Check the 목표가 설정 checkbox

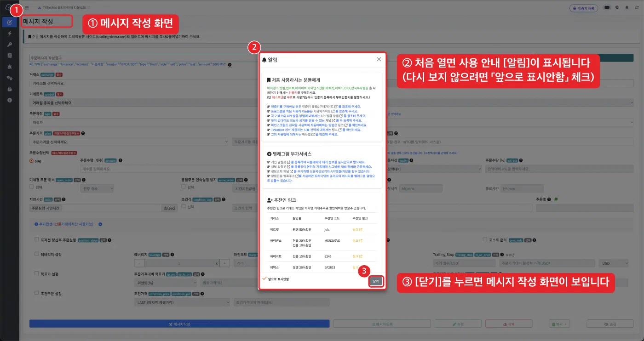[x=37, y=273]
